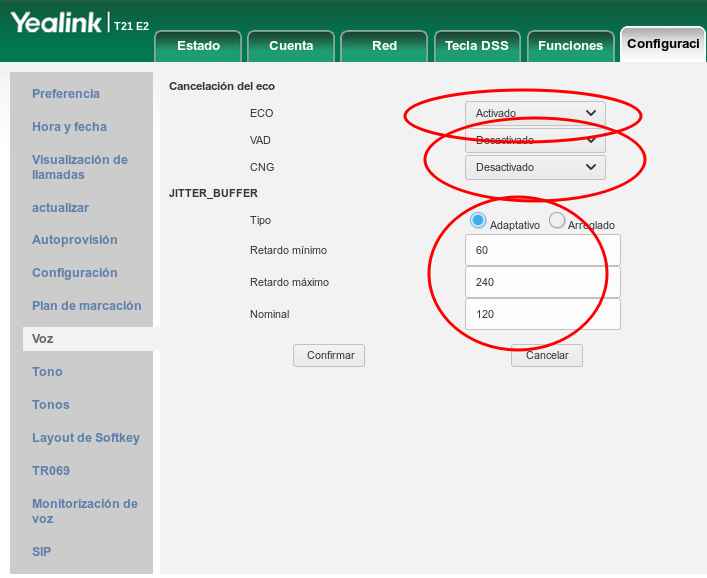
Task: Click the Retardo mínimo input field
Action: tap(542, 250)
